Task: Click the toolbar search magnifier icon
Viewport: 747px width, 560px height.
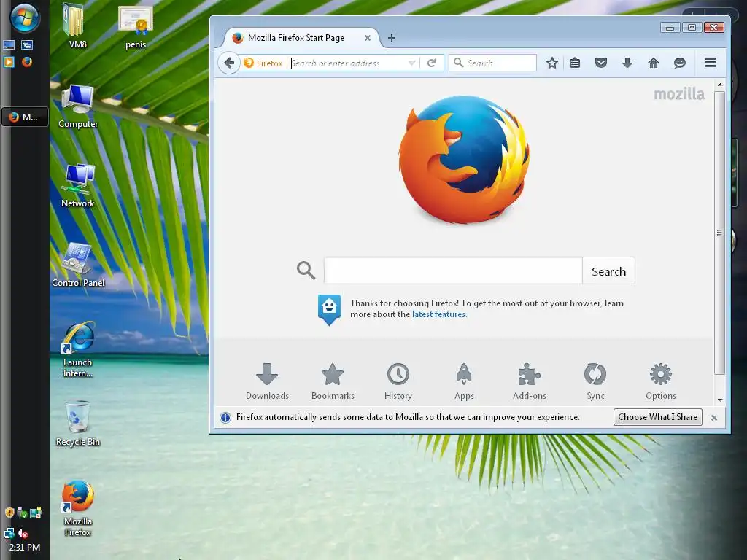Action: point(458,63)
